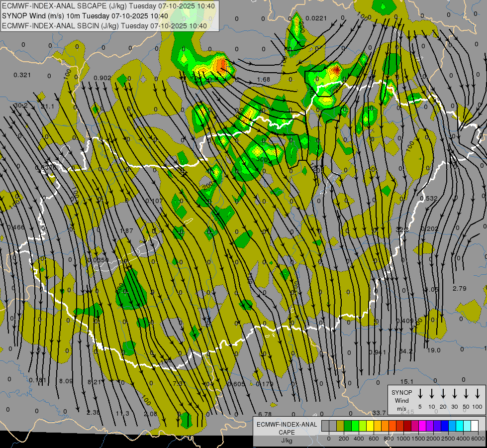Screen dimensions: 487x448
Task: Click the ECMWF-INDEX-ANAL CAPE legend title
Action: coord(287,428)
